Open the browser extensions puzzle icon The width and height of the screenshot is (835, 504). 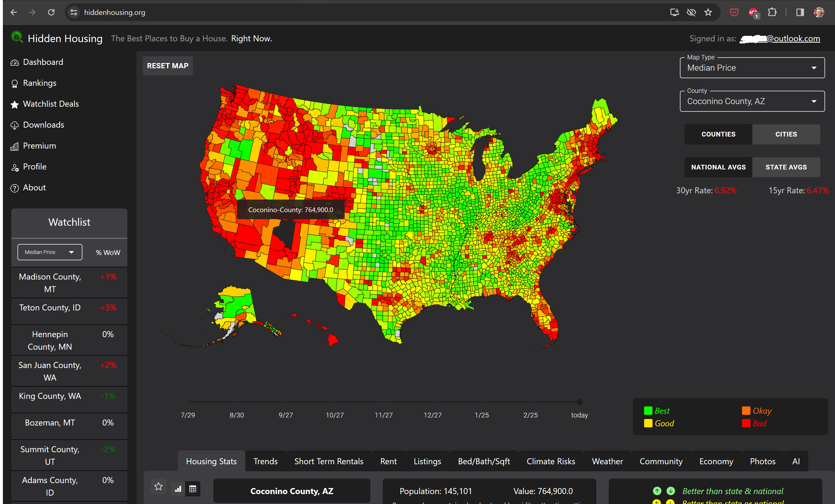pyautogui.click(x=772, y=13)
